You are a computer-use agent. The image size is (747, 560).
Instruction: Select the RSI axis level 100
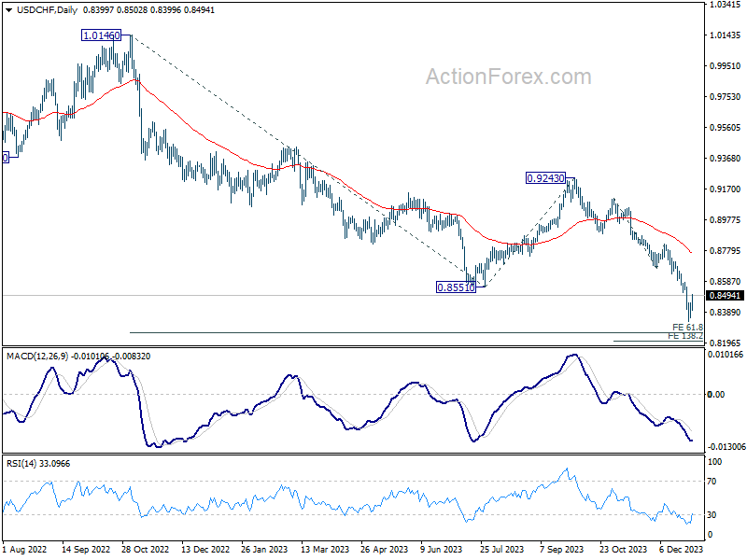point(714,462)
